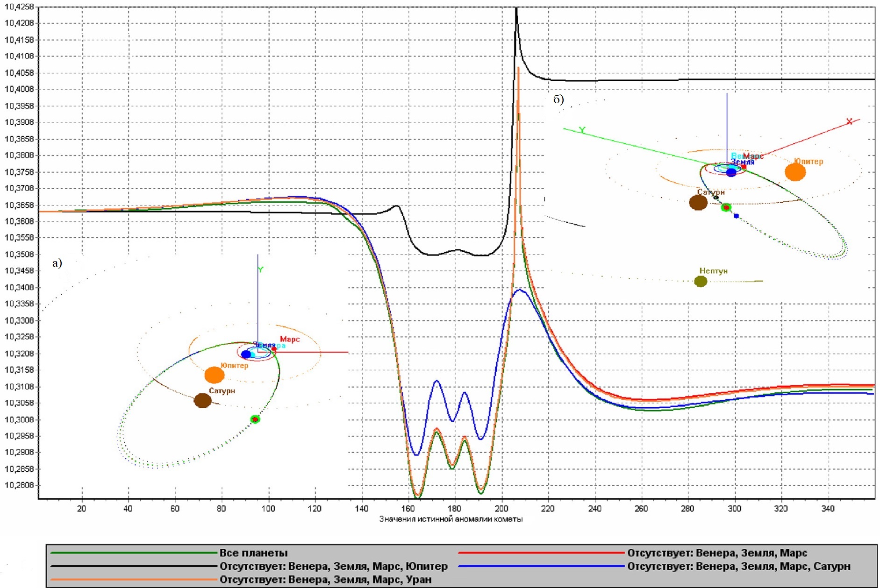Screen dimensions: 880x588
Task: Click the 'а)' inset label
Action: click(x=57, y=263)
